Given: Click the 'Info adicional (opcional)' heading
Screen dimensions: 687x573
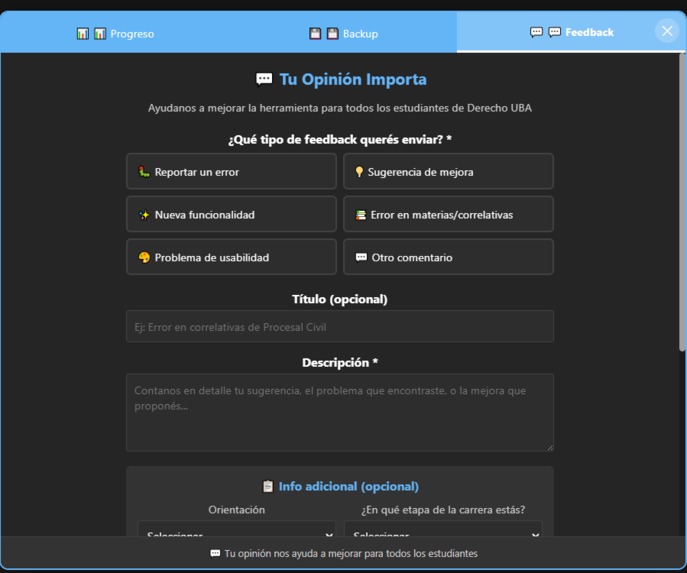Looking at the screenshot, I should point(349,486).
